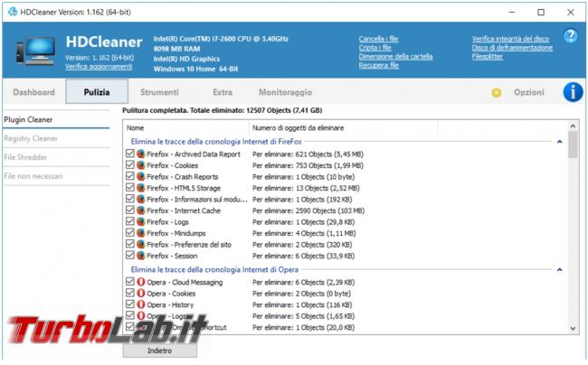Click the Recupera file link
This screenshot has height=365, width=588.
point(379,66)
